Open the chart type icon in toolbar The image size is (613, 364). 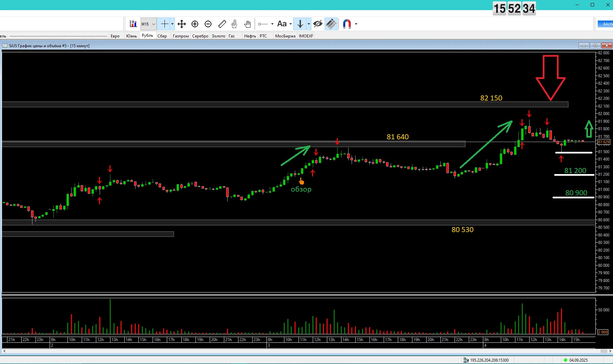pos(133,24)
